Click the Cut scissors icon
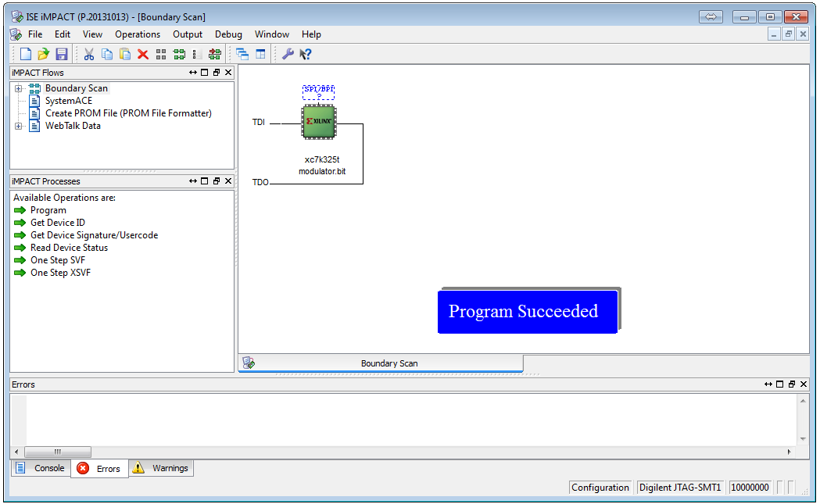Viewport: 820px width, 504px height. [x=89, y=54]
